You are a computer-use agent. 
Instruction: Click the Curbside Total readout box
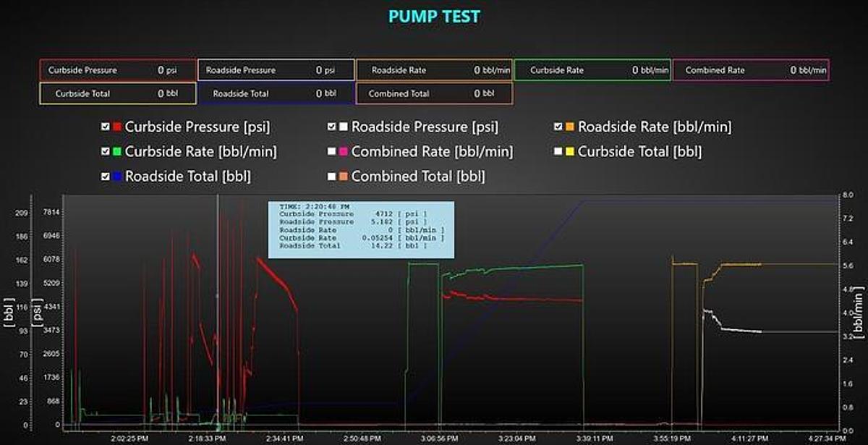tap(118, 93)
